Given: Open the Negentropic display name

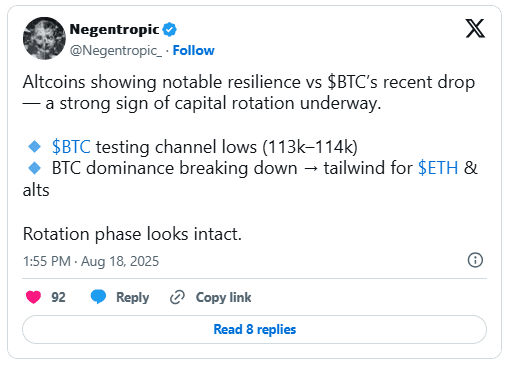Looking at the screenshot, I should (x=114, y=29).
